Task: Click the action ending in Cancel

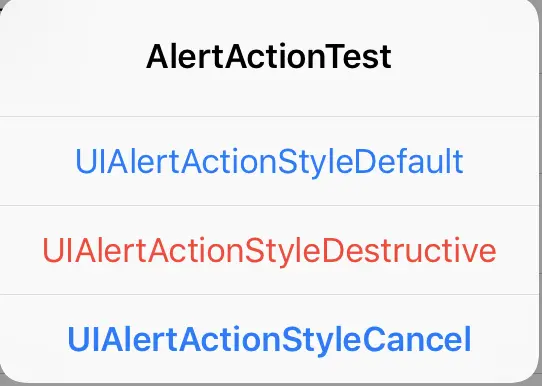Action: coord(269,339)
